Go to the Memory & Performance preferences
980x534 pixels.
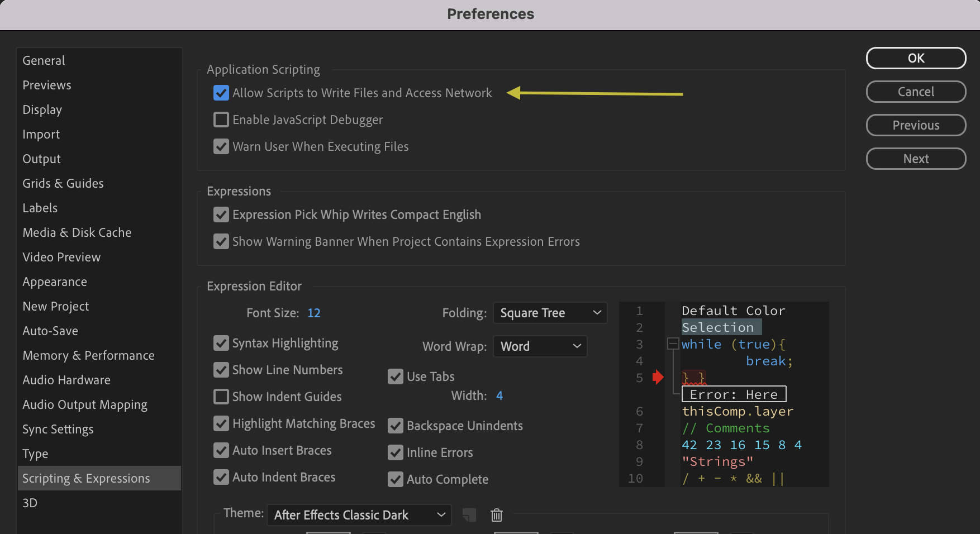[88, 355]
